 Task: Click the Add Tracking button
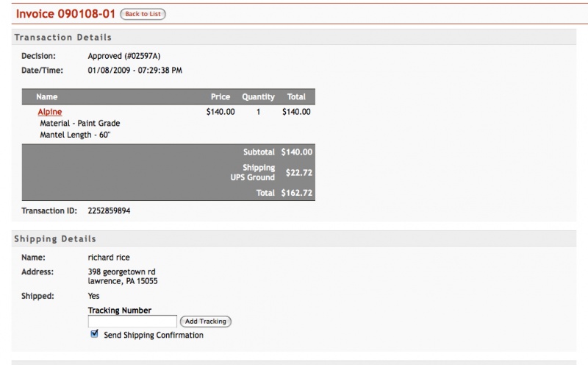[206, 322]
